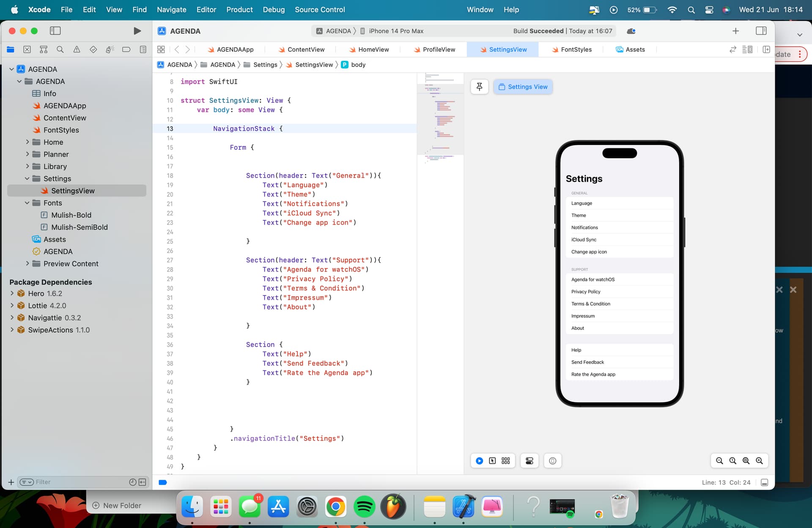812x528 pixels.
Task: Toggle the inspector panel on the right
Action: pyautogui.click(x=761, y=31)
